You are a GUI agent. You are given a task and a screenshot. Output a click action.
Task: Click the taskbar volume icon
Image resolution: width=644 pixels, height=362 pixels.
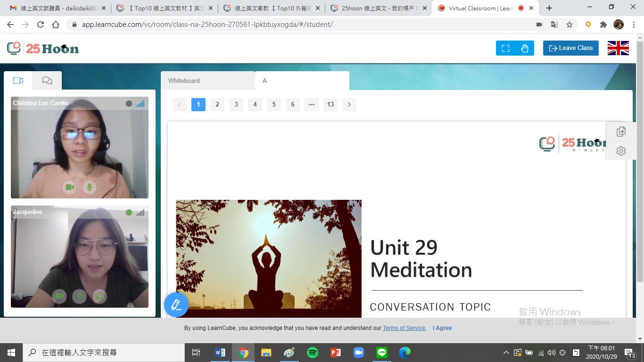pyautogui.click(x=551, y=353)
